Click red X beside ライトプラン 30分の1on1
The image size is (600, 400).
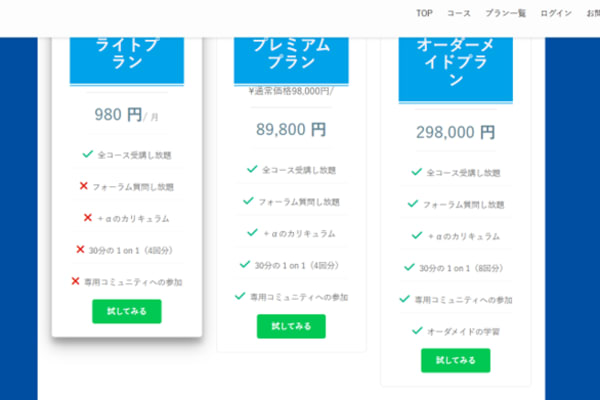click(80, 249)
